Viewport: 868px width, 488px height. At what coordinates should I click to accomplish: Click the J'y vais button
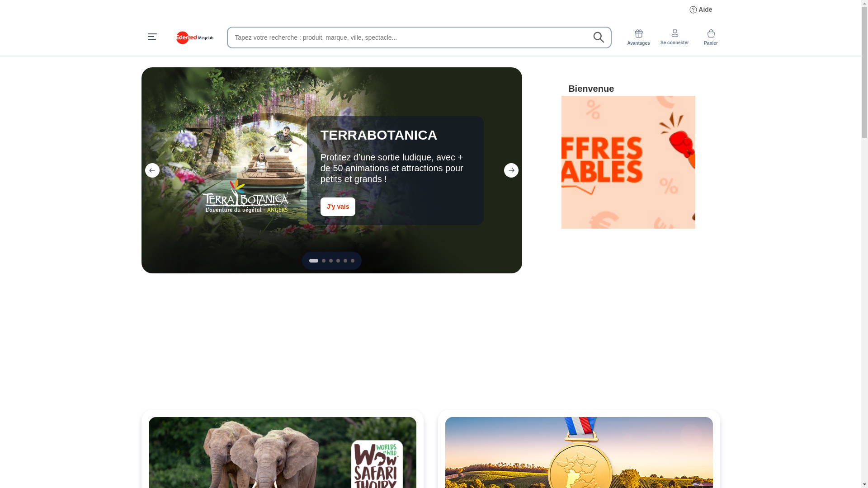(338, 206)
